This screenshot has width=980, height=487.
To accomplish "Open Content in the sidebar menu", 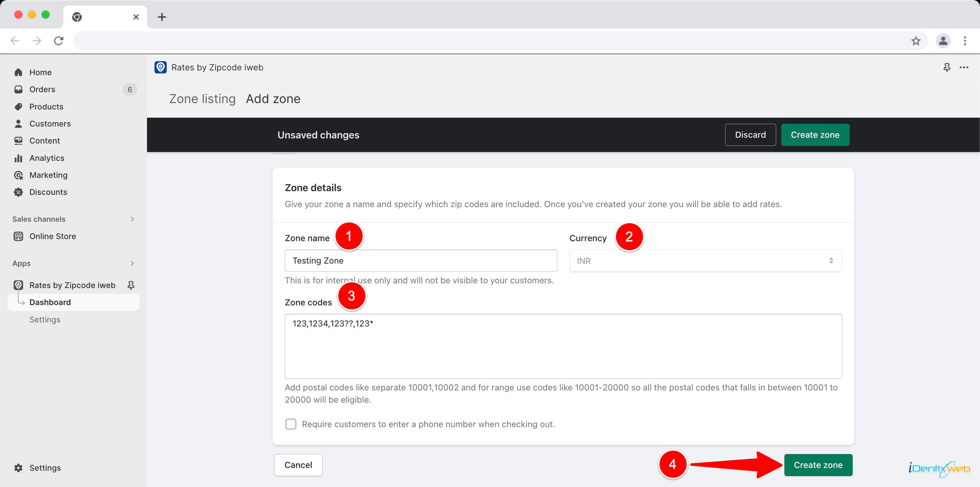I will (45, 141).
